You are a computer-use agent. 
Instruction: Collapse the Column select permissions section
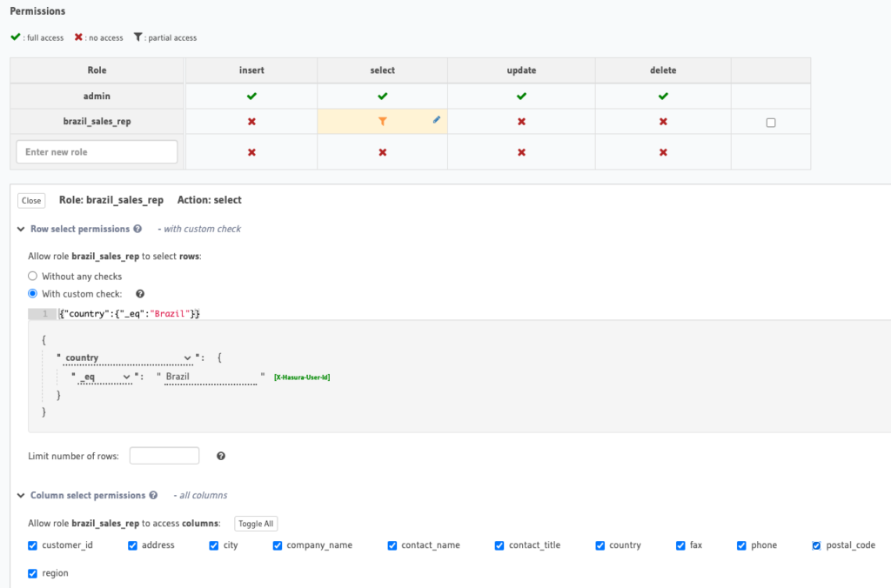19,495
